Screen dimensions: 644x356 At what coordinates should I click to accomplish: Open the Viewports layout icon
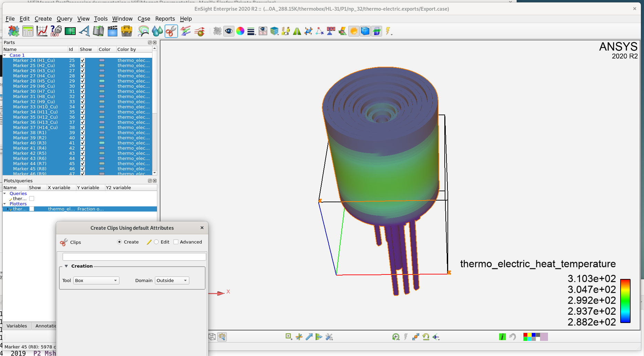(x=70, y=31)
